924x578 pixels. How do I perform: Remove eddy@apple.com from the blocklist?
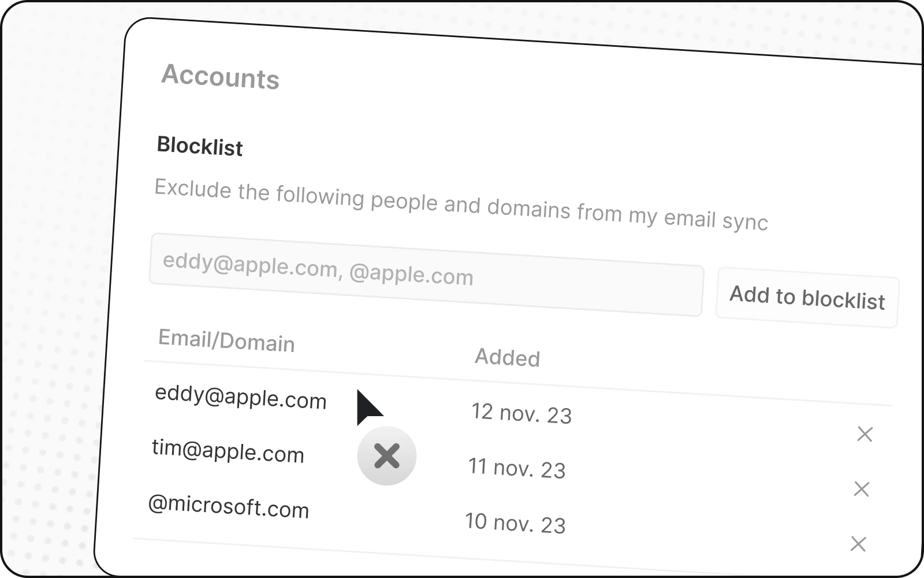click(865, 434)
